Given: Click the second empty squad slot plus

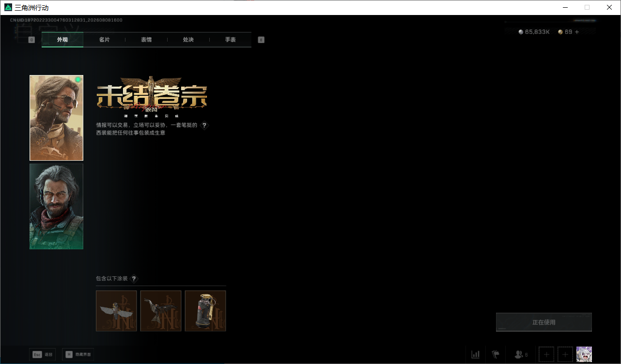Looking at the screenshot, I should point(565,354).
